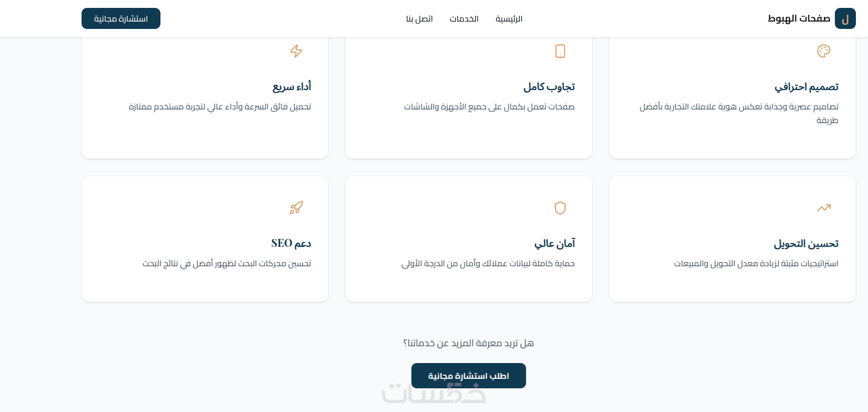Click the rocket SEO support icon

click(x=296, y=208)
